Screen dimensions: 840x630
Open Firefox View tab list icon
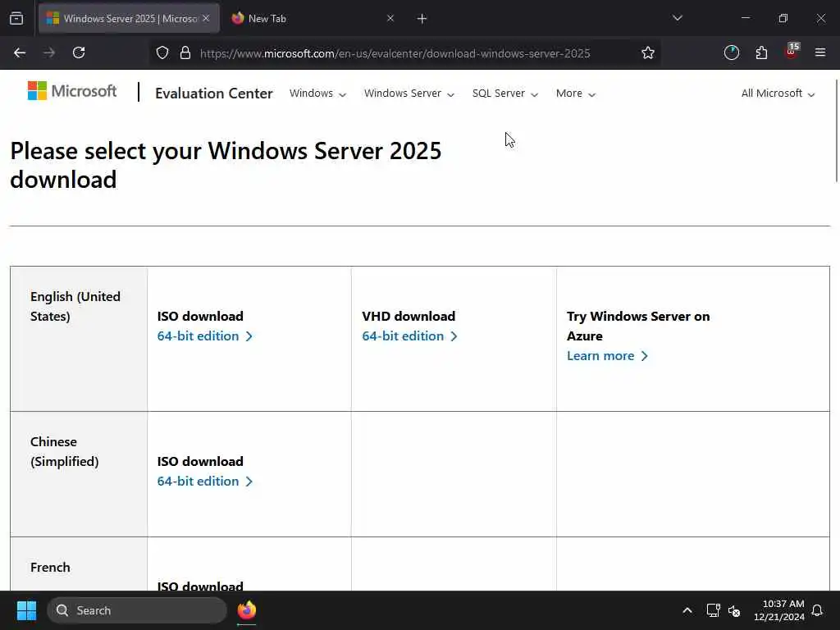coord(16,18)
